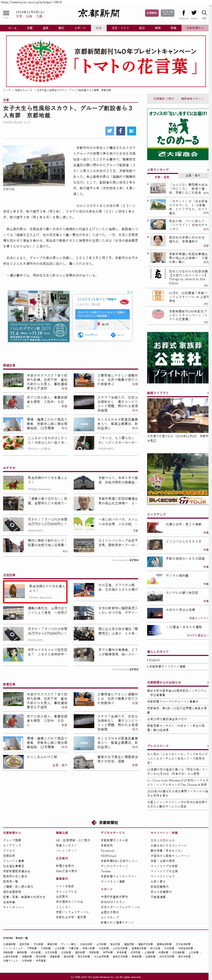Viewport: 212px width, 980px height.
Task: Share article via Facebook share button
Action: [120, 131]
